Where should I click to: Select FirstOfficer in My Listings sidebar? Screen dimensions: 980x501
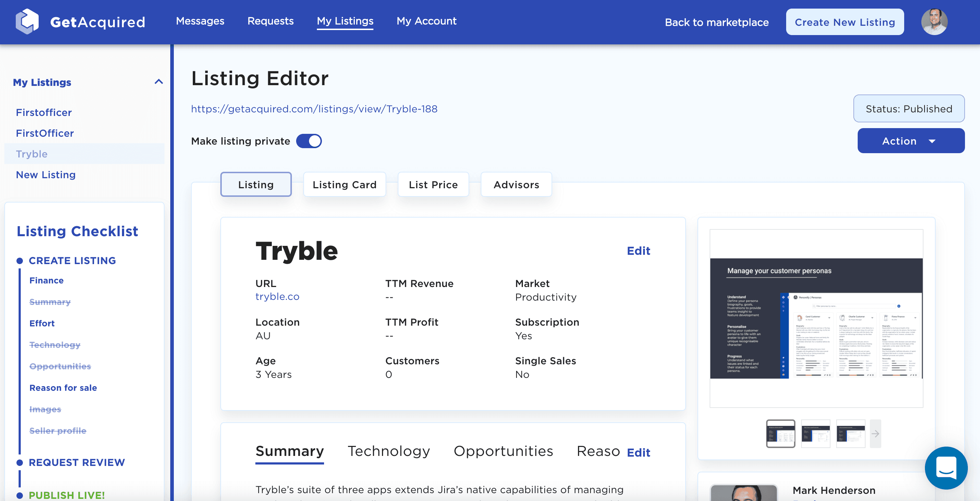pyautogui.click(x=45, y=133)
